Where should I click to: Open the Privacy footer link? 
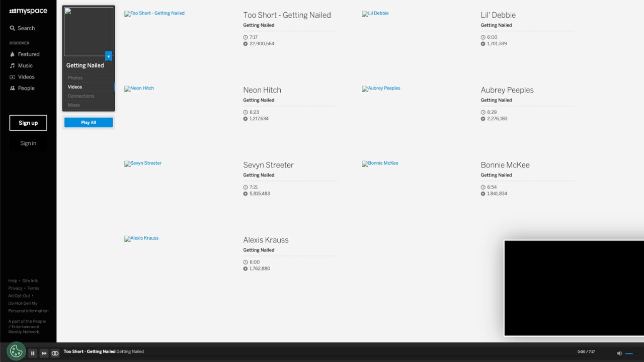point(15,289)
